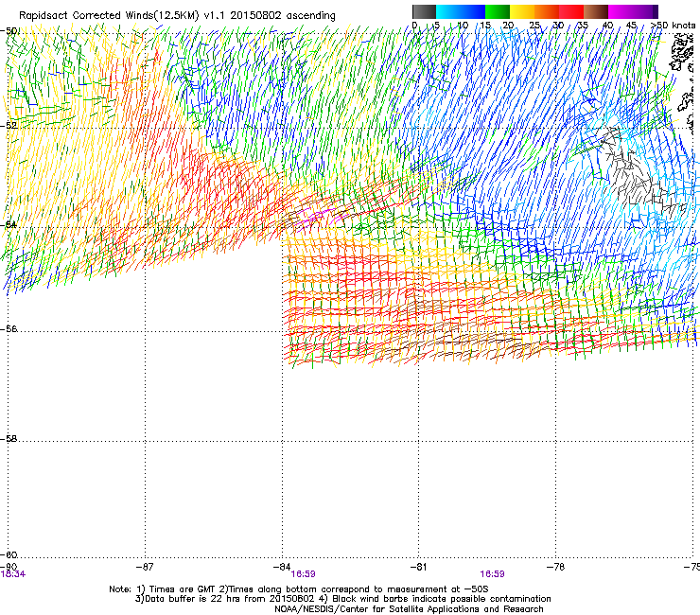Click the '-87' longitude axis label
700x615 pixels.
coord(145,567)
